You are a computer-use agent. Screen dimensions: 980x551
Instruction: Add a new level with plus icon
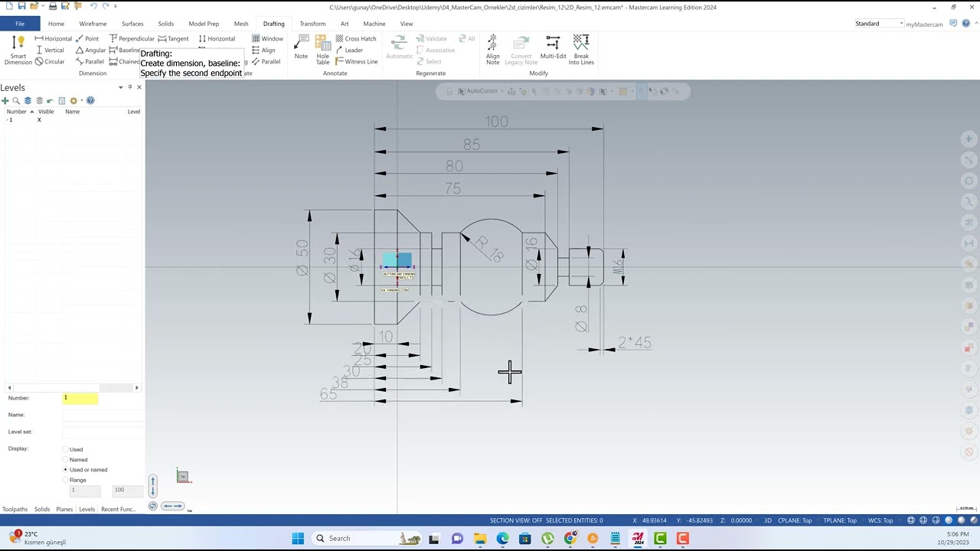tap(5, 100)
